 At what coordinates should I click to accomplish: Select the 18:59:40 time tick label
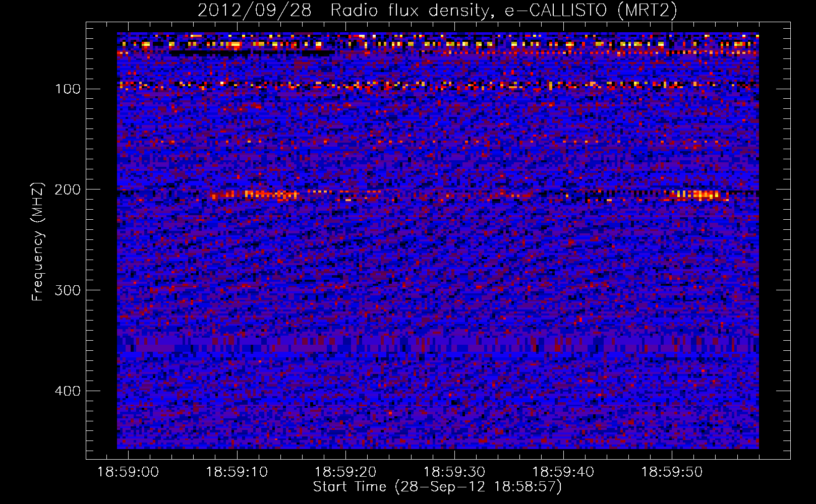point(563,472)
